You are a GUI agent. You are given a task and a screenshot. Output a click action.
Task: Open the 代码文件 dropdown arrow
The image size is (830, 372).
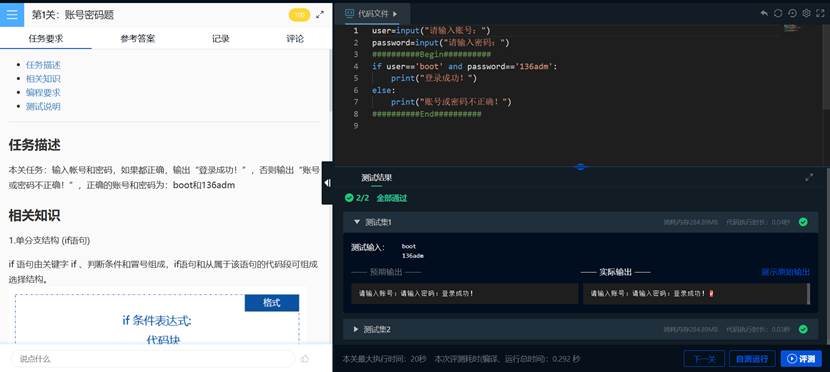click(x=395, y=14)
